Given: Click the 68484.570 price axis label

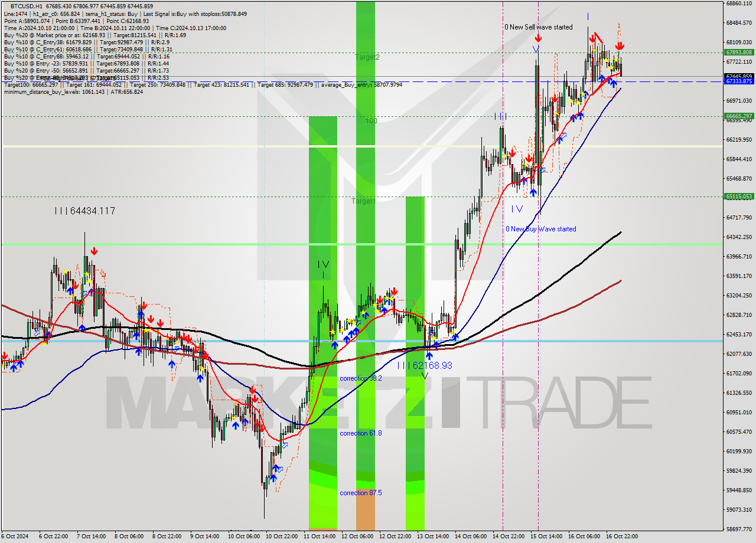Looking at the screenshot, I should tap(739, 23).
